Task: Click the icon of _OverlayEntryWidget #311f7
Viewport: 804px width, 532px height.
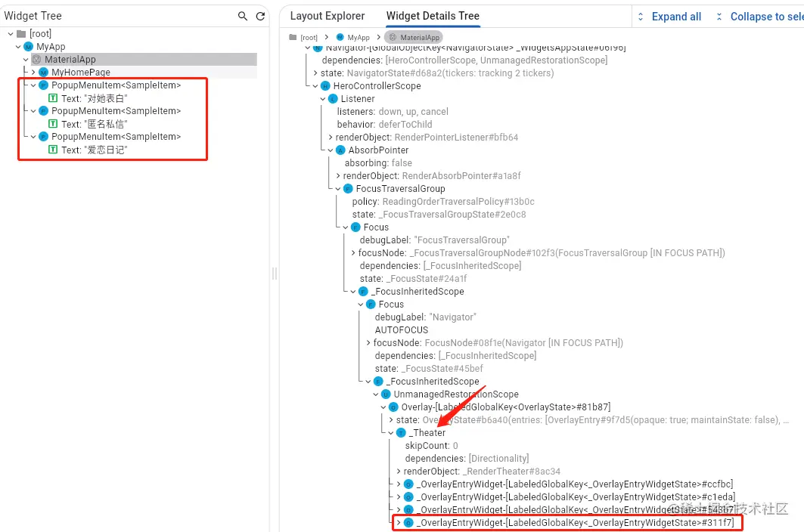Action: click(408, 523)
